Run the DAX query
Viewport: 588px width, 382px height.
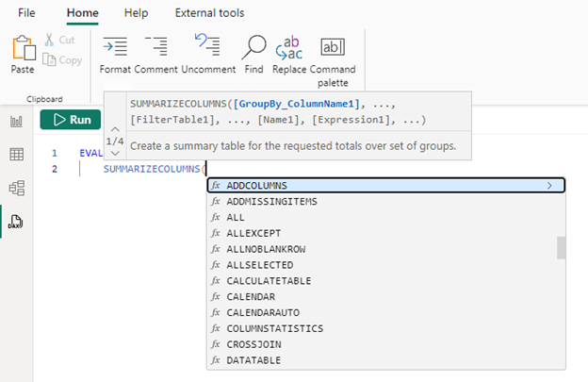(x=71, y=120)
